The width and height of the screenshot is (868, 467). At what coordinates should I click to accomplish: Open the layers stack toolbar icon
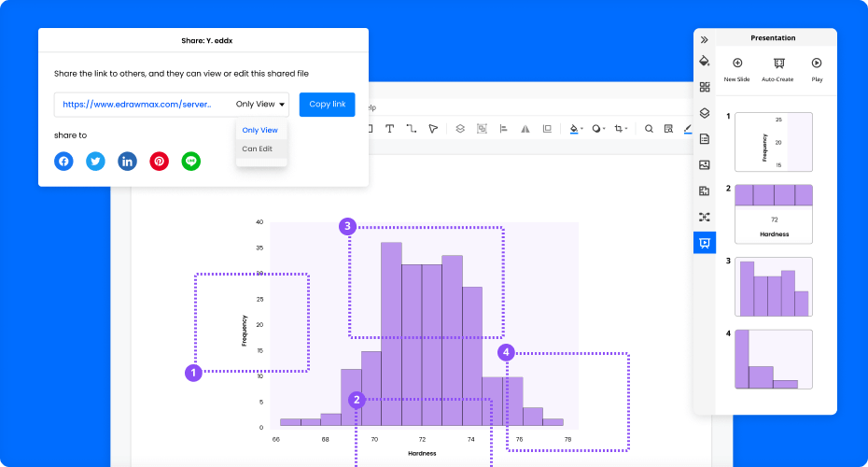(x=460, y=129)
